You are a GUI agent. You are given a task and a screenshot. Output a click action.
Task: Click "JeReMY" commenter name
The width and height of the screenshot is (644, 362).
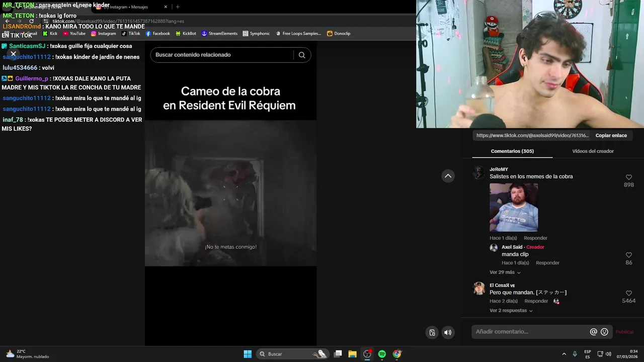point(499,169)
